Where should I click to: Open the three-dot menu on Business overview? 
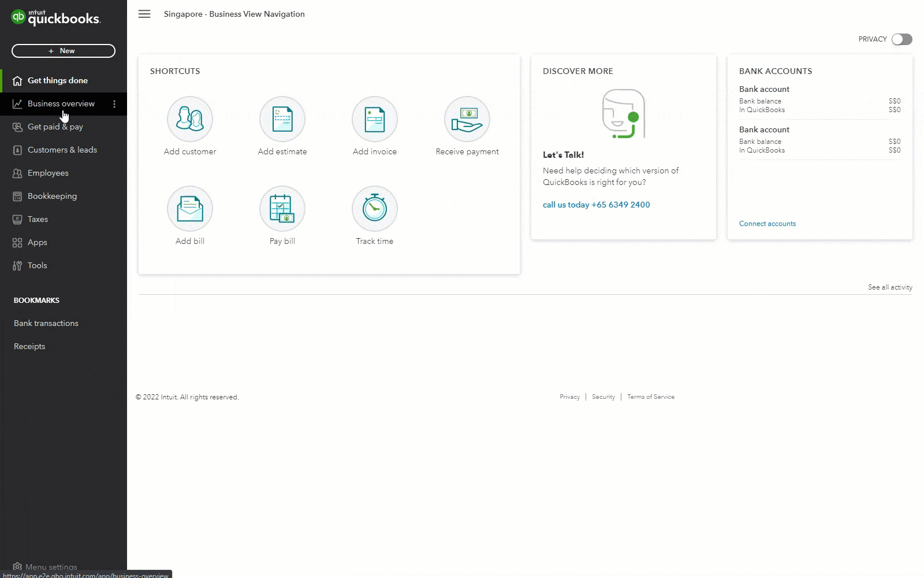tap(115, 104)
